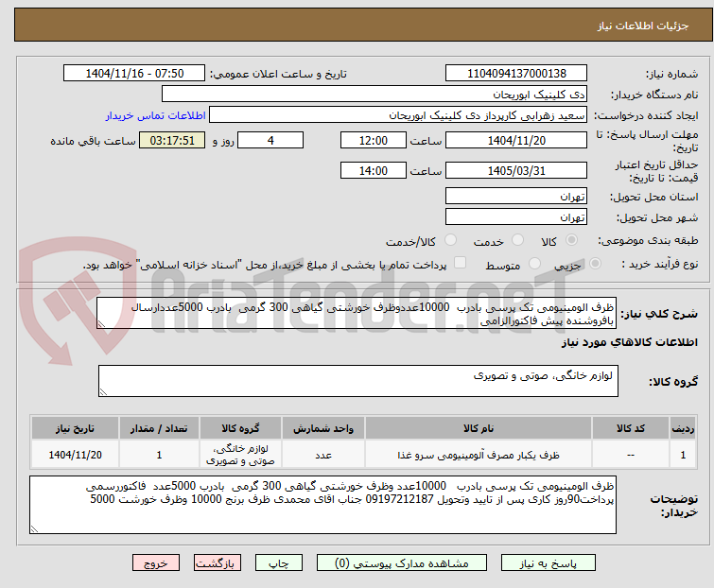The image size is (714, 588).
Task: Select the کالا radio button
Action: click(571, 240)
